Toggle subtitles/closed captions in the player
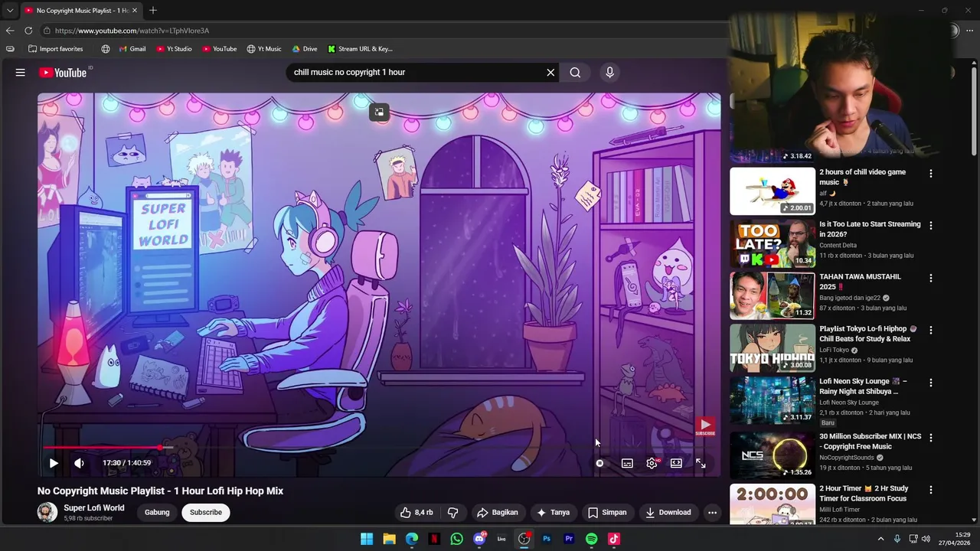Viewport: 980px width, 551px height. point(627,463)
